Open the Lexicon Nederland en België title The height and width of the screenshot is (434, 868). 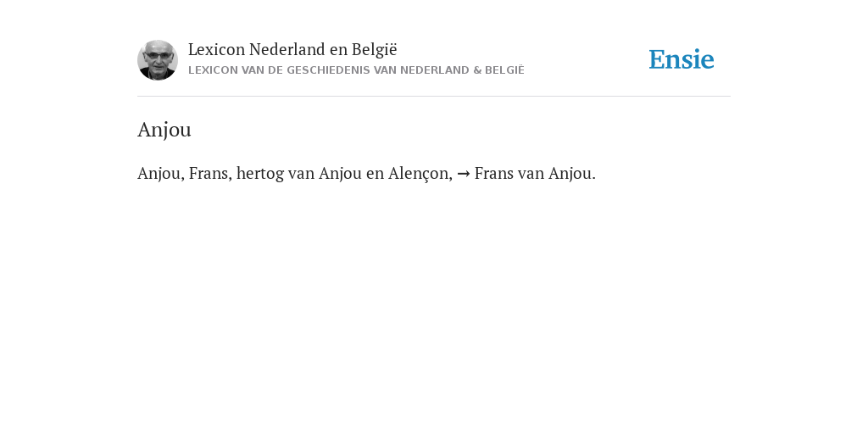tap(292, 49)
